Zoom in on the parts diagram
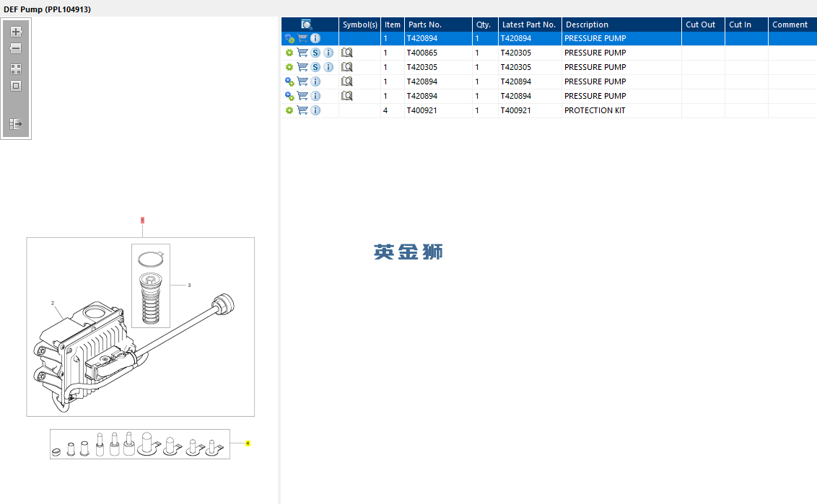The width and height of the screenshot is (817, 504). pos(16,32)
